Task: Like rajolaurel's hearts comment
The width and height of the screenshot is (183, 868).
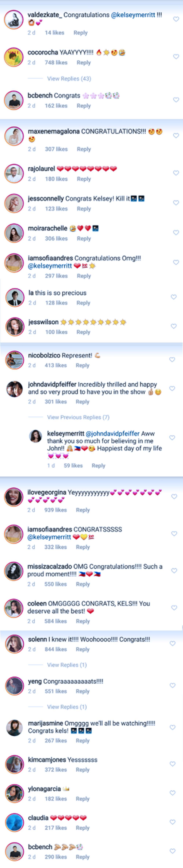Action: click(x=175, y=173)
